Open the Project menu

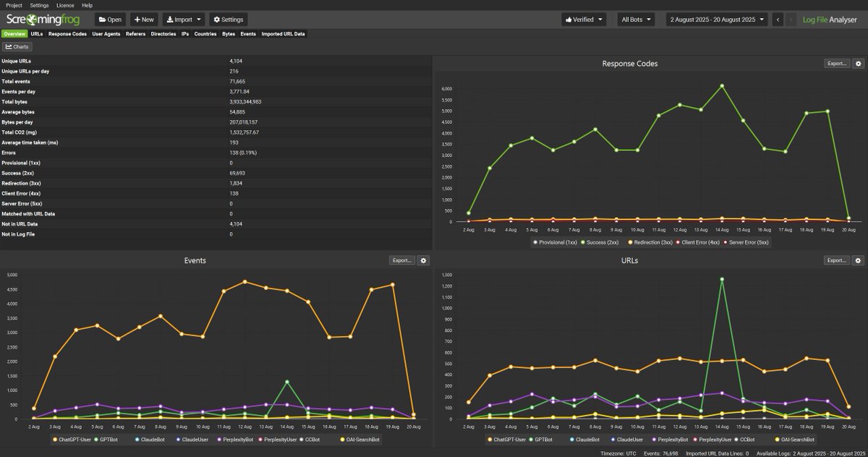(14, 5)
